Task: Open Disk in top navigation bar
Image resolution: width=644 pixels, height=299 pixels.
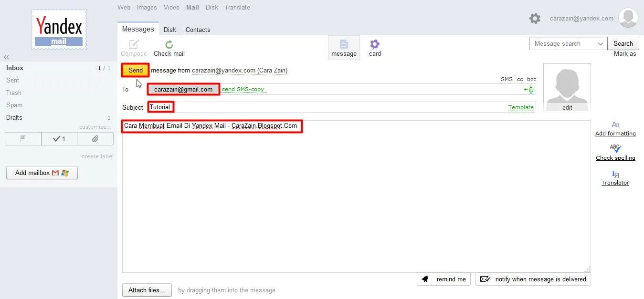Action: coord(212,7)
